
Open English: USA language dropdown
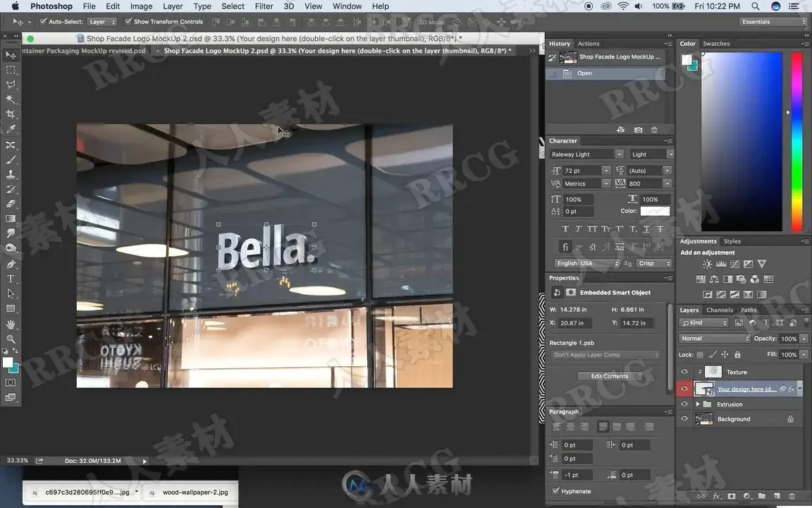[587, 263]
